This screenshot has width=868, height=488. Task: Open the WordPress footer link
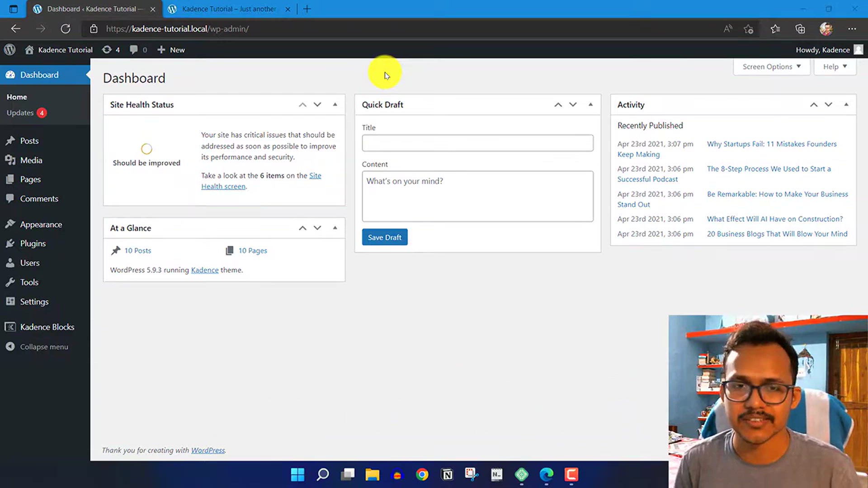pos(208,450)
